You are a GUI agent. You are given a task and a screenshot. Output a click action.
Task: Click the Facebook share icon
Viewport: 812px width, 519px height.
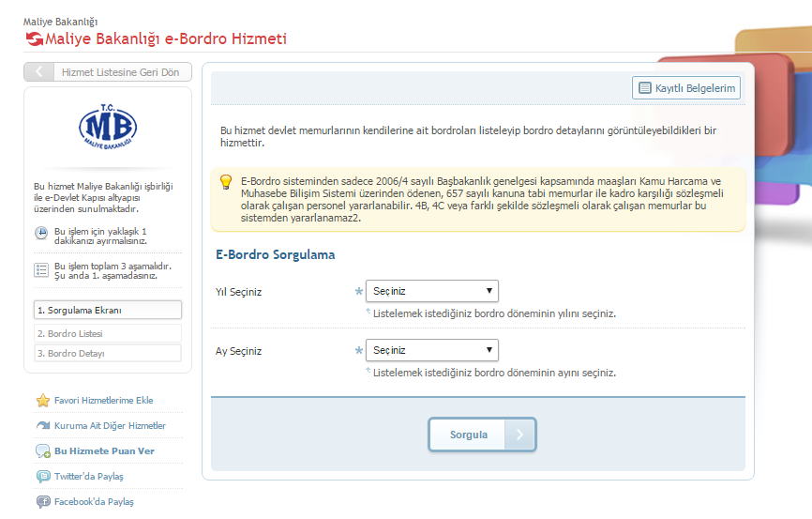[43, 502]
